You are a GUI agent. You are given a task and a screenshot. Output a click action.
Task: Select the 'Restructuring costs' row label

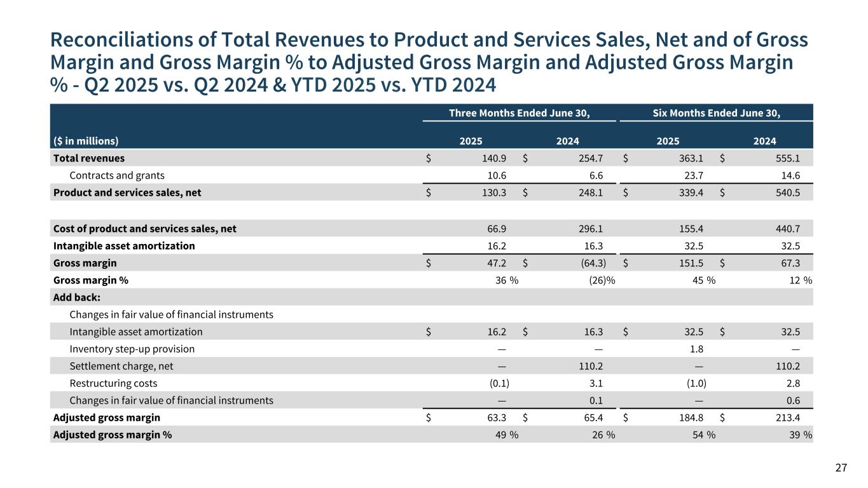point(113,383)
